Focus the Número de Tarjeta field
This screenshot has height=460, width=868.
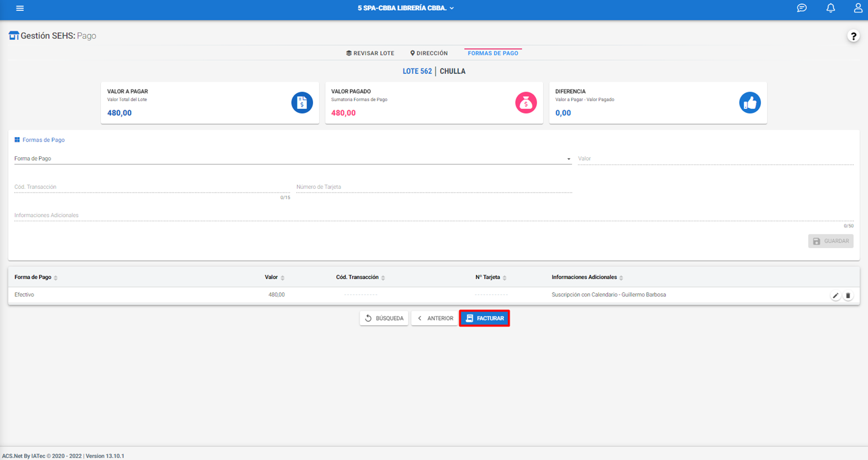pos(434,187)
